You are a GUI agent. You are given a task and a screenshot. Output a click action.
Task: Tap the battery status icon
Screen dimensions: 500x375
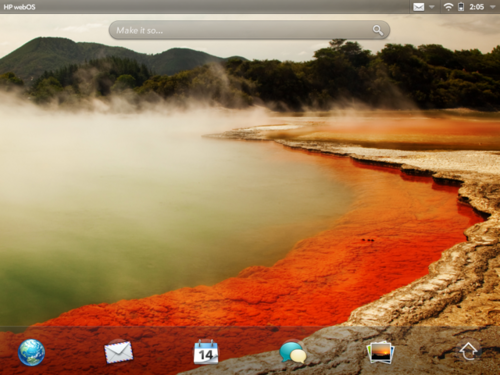(x=461, y=7)
